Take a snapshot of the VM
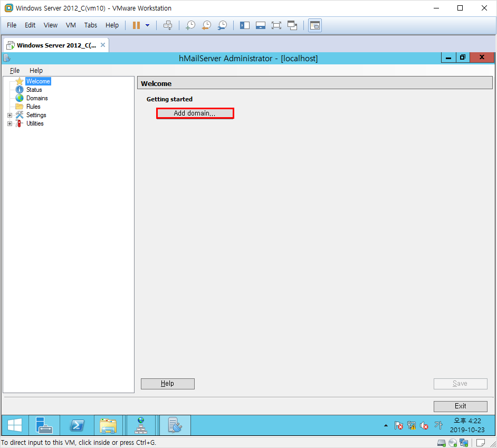 click(x=190, y=25)
